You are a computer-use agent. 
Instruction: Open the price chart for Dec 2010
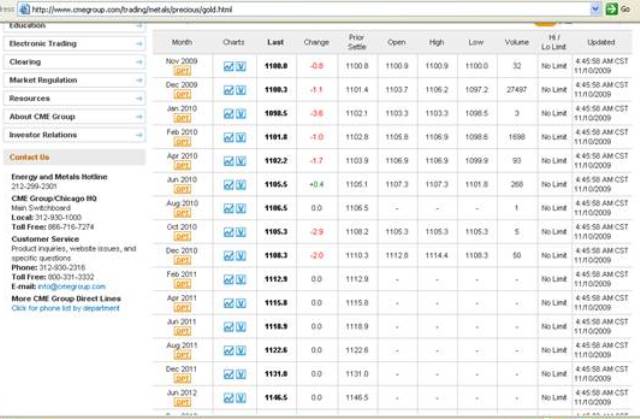[x=229, y=255]
